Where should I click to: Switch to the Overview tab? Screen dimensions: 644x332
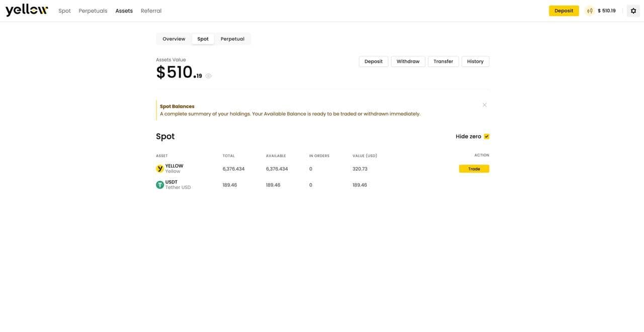(174, 39)
